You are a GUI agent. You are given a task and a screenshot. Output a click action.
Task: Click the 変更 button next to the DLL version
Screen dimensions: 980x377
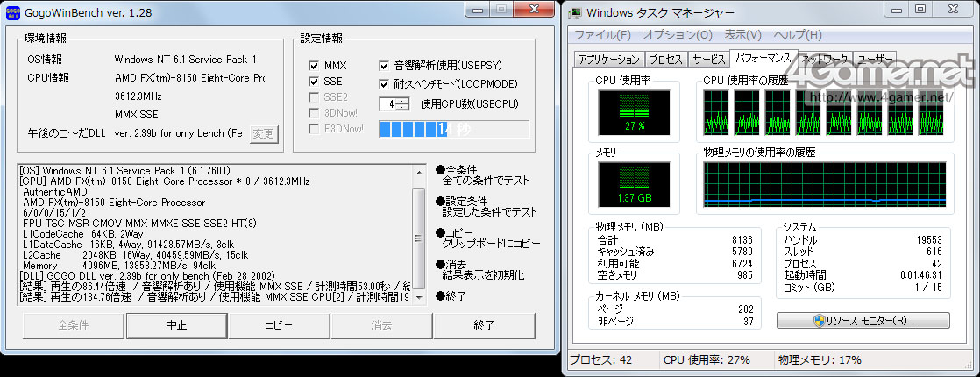265,134
